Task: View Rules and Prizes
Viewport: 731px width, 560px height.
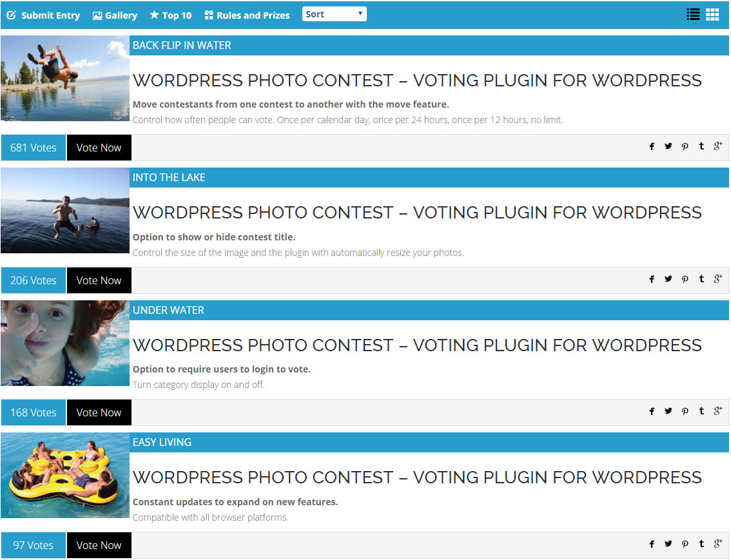Action: [247, 15]
